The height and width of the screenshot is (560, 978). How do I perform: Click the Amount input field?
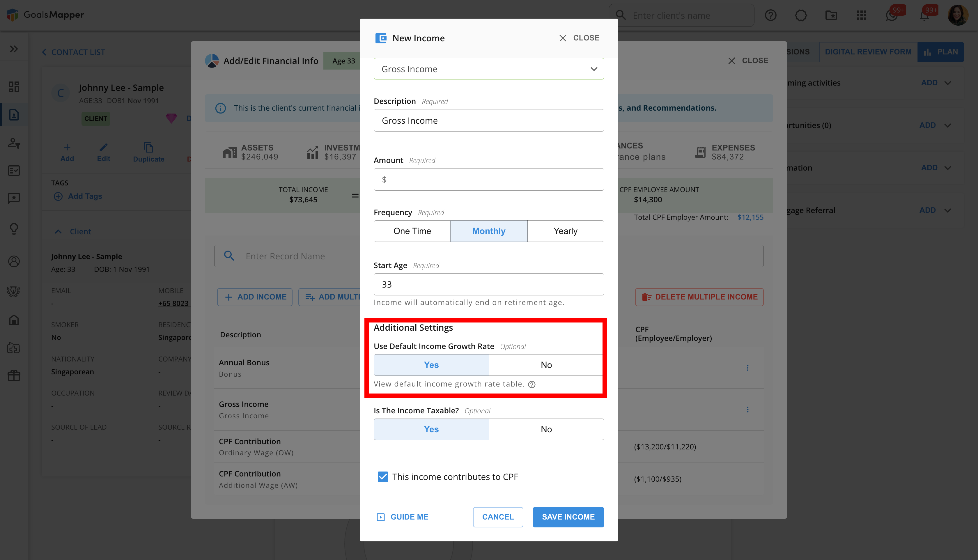(488, 179)
